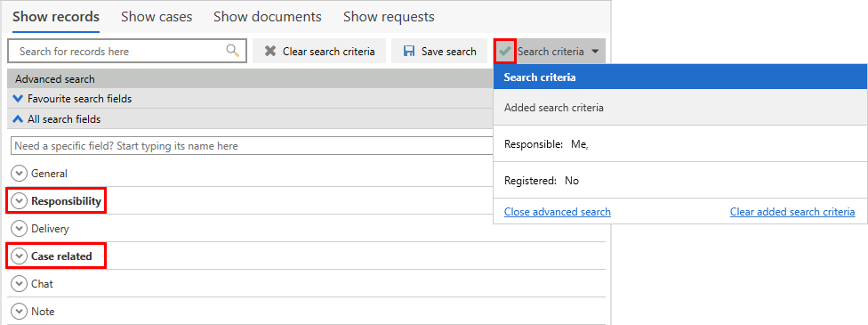This screenshot has width=868, height=325.
Task: Expand the Chat field group chevron
Action: [x=20, y=283]
